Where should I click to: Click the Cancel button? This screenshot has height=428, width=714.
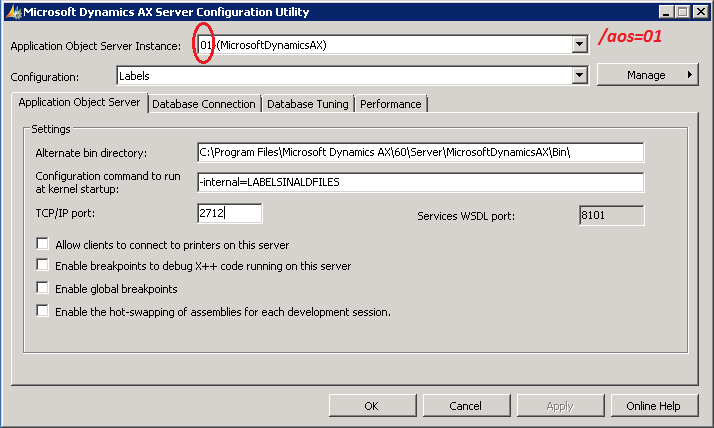pos(466,406)
